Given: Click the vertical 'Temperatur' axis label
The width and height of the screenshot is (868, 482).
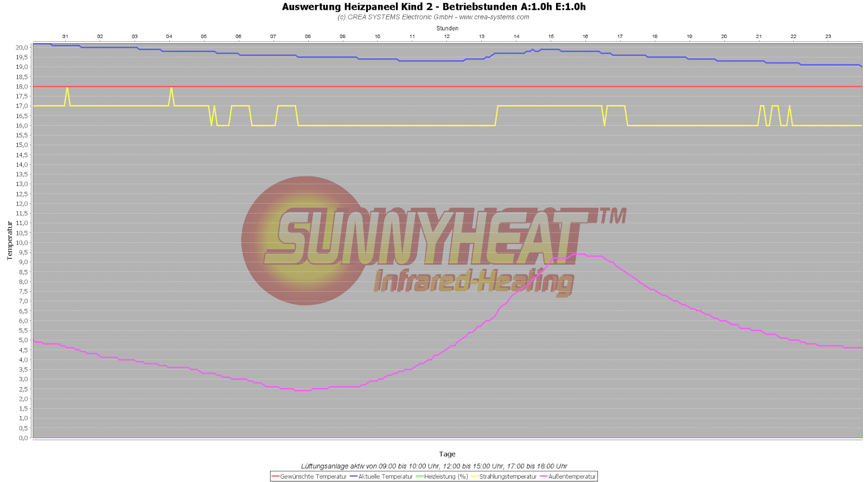Looking at the screenshot, I should (x=9, y=241).
